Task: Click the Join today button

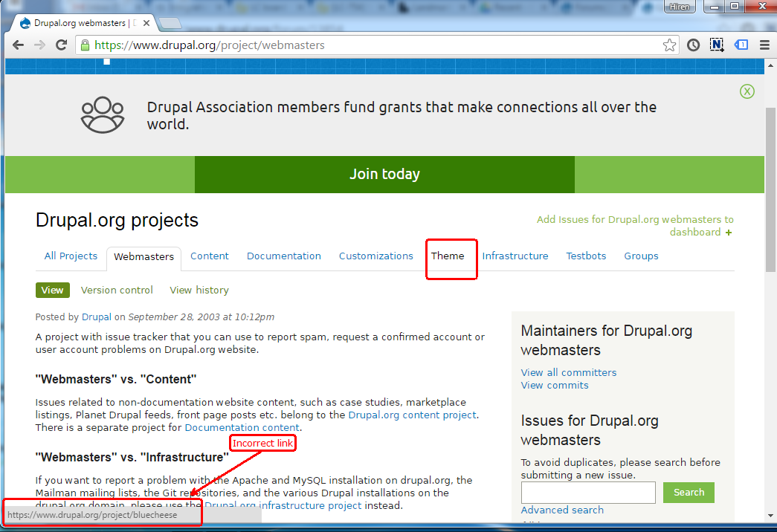Action: click(x=384, y=175)
